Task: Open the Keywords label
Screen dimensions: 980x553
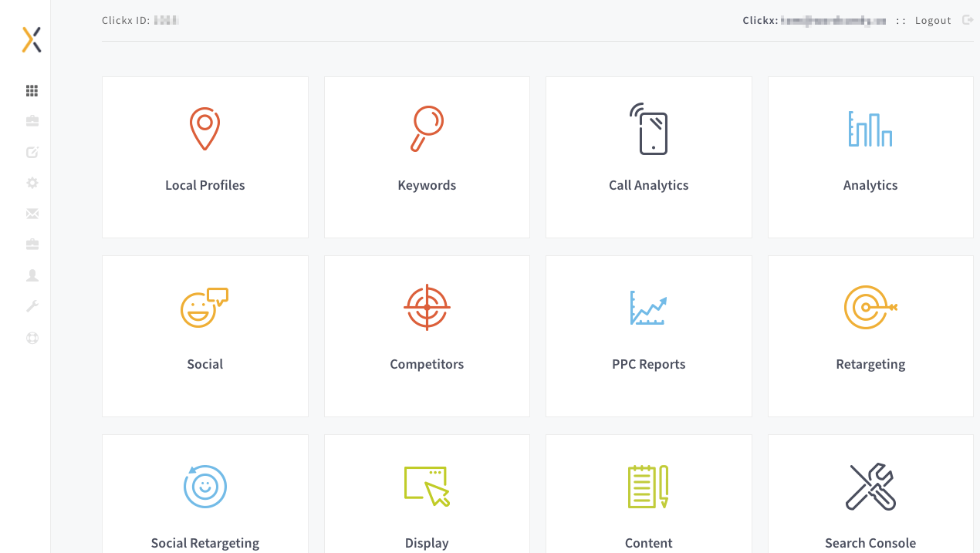Action: pos(427,185)
